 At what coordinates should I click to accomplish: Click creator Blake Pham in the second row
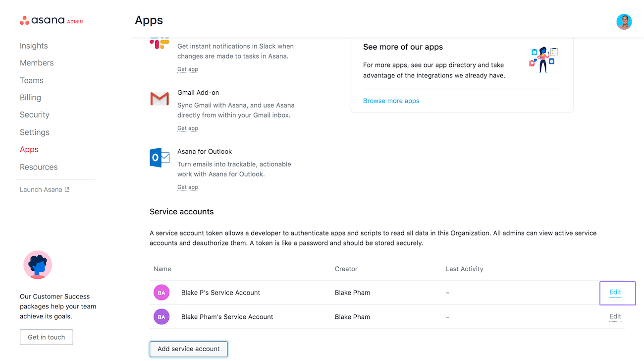353,317
